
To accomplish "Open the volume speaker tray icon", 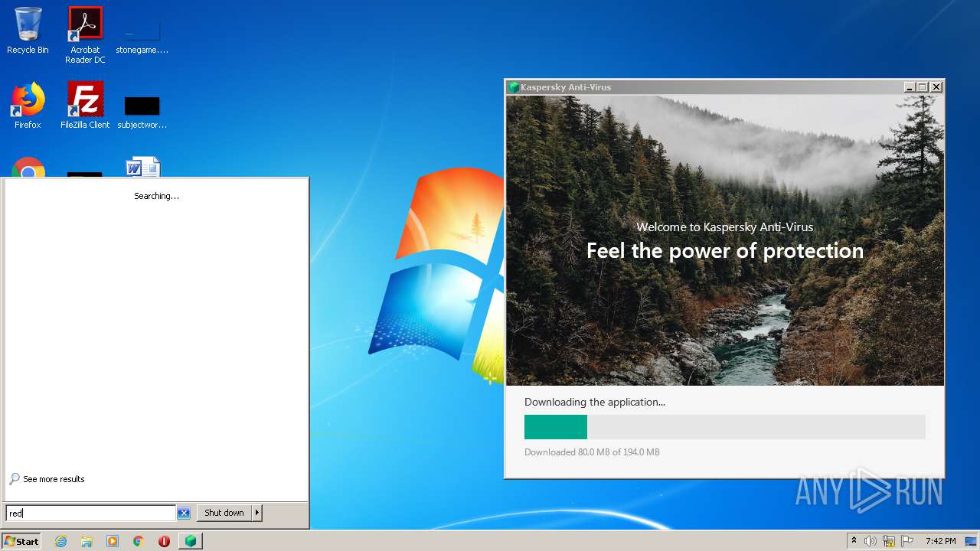I will (871, 541).
